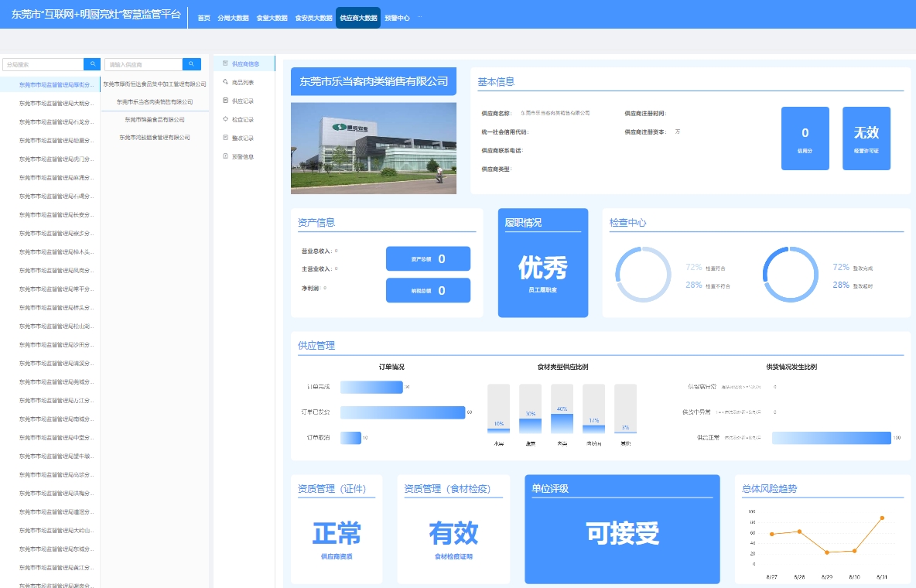916x588 pixels.
Task: Switch to 食堂大数据 tab
Action: point(272,18)
